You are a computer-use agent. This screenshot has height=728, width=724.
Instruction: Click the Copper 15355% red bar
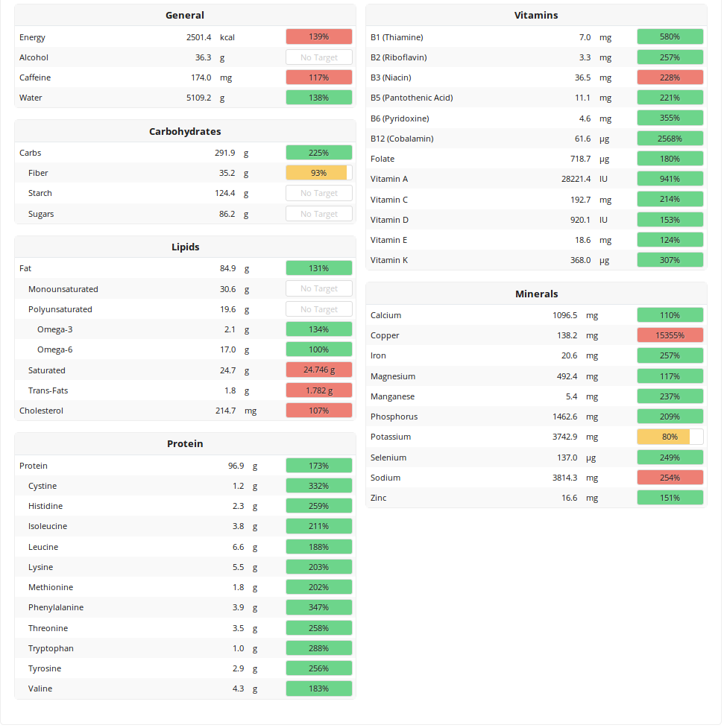670,335
